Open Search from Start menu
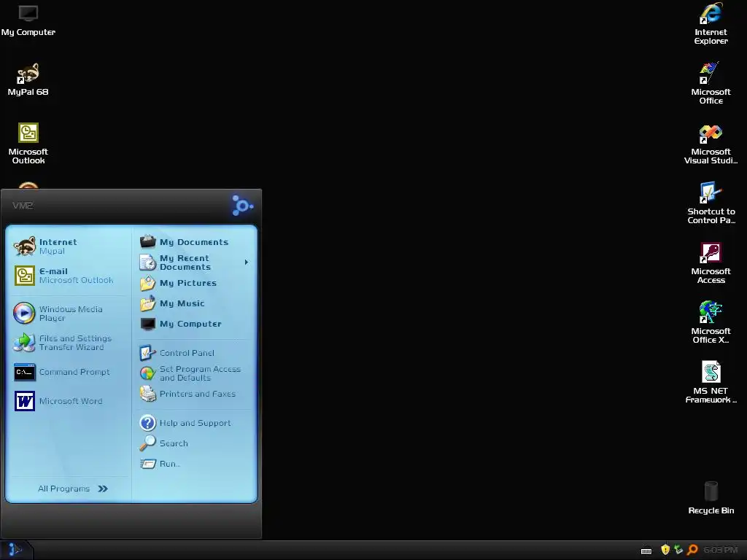The image size is (747, 560). [x=194, y=443]
